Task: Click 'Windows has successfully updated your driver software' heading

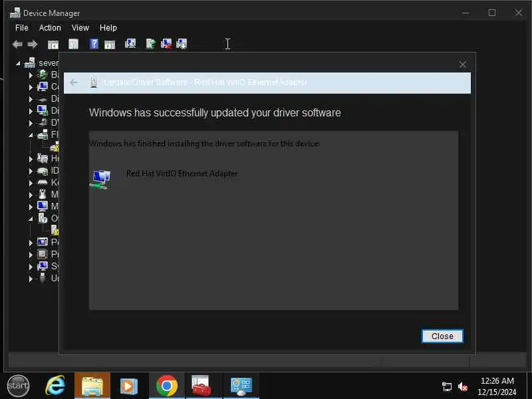Action: [x=215, y=112]
